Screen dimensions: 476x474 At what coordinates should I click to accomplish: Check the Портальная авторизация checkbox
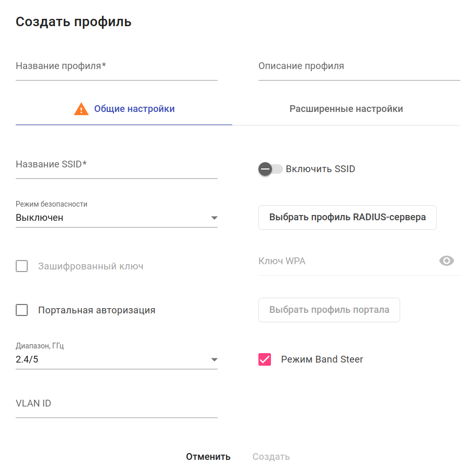coord(22,310)
